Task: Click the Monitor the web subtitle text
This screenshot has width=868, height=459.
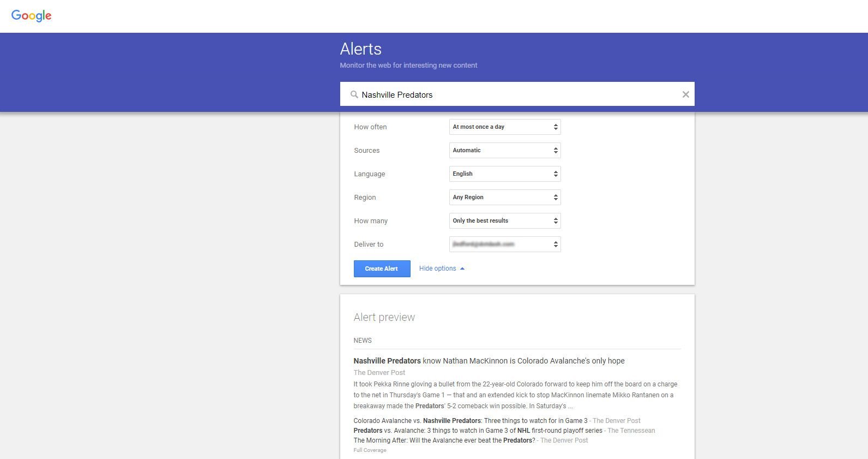Action: point(408,65)
